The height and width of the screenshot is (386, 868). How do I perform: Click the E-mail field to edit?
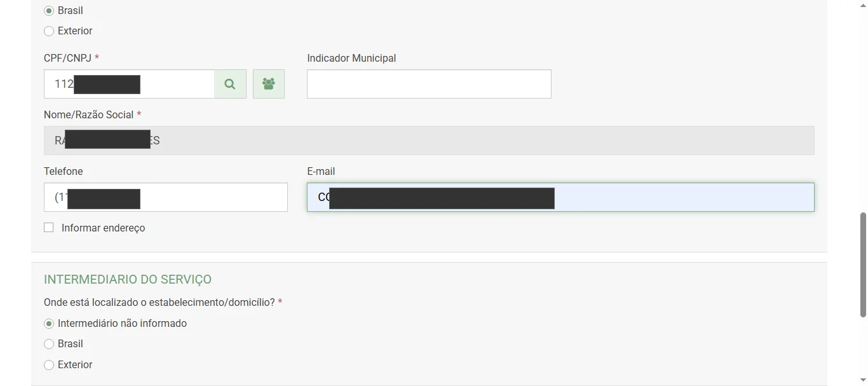pyautogui.click(x=635, y=197)
